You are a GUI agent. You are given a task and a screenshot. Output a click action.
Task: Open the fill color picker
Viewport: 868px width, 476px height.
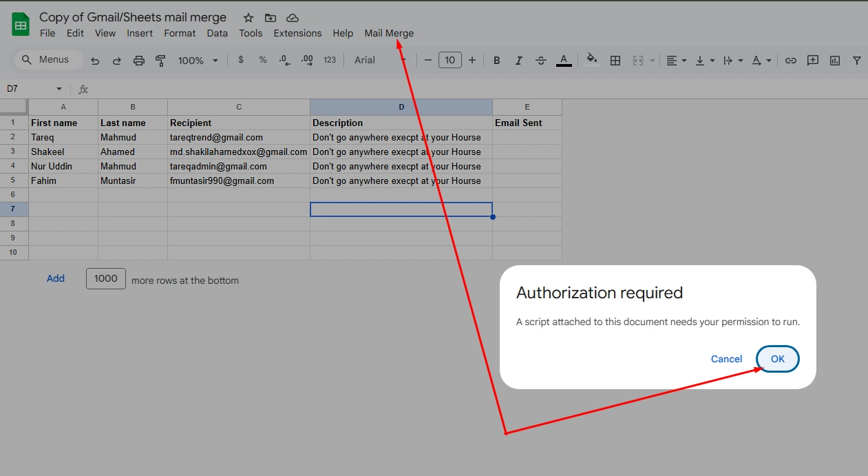tap(592, 60)
